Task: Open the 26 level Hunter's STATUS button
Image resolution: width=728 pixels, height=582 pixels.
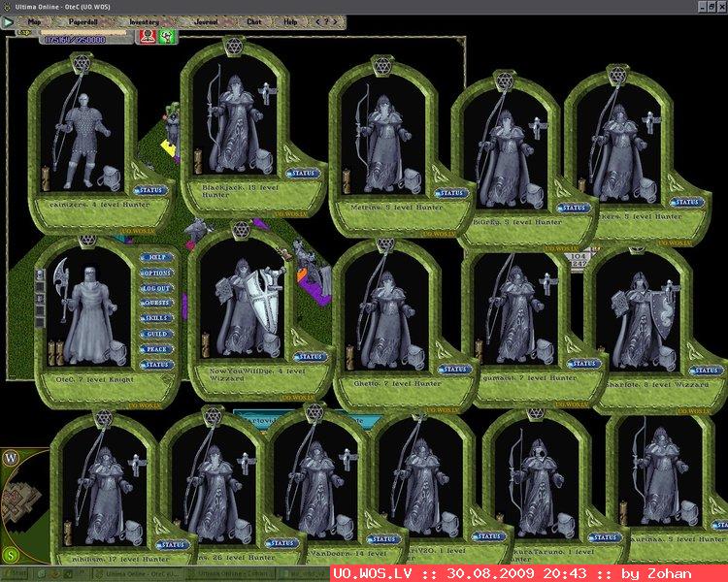Action: click(281, 543)
